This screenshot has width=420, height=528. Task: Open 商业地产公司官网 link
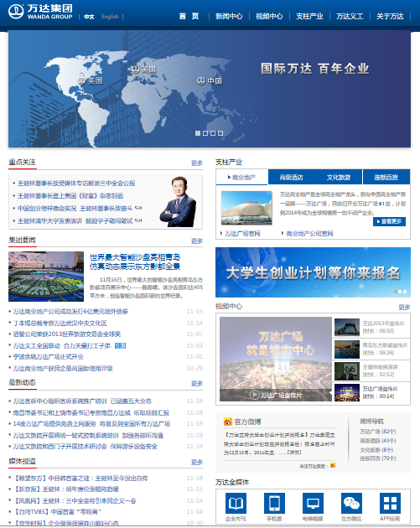click(x=309, y=233)
